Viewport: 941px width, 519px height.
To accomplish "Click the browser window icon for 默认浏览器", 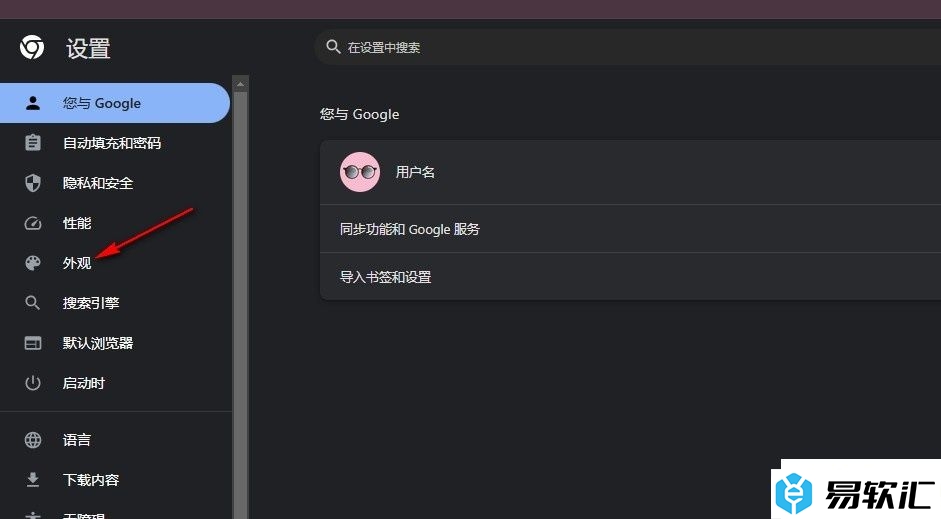I will point(33,343).
